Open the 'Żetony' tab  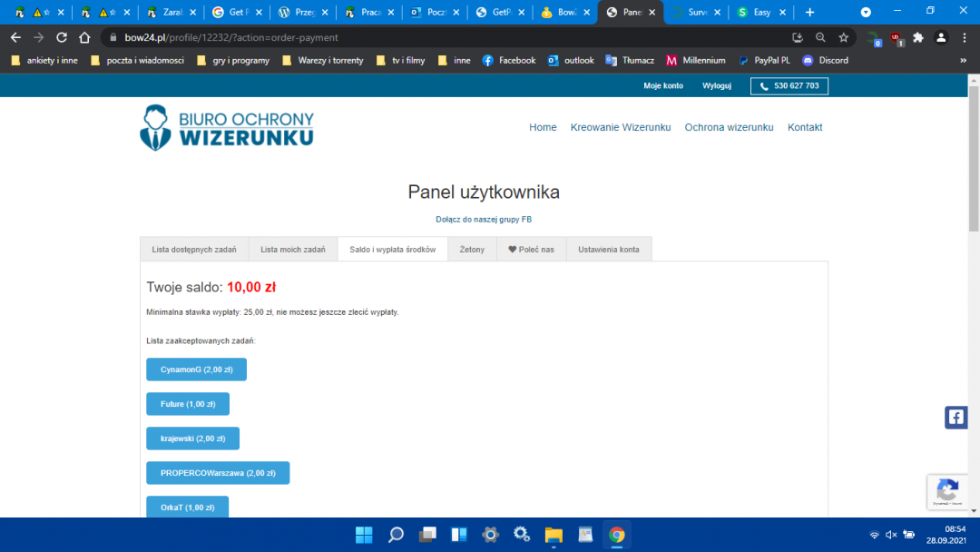coord(472,249)
